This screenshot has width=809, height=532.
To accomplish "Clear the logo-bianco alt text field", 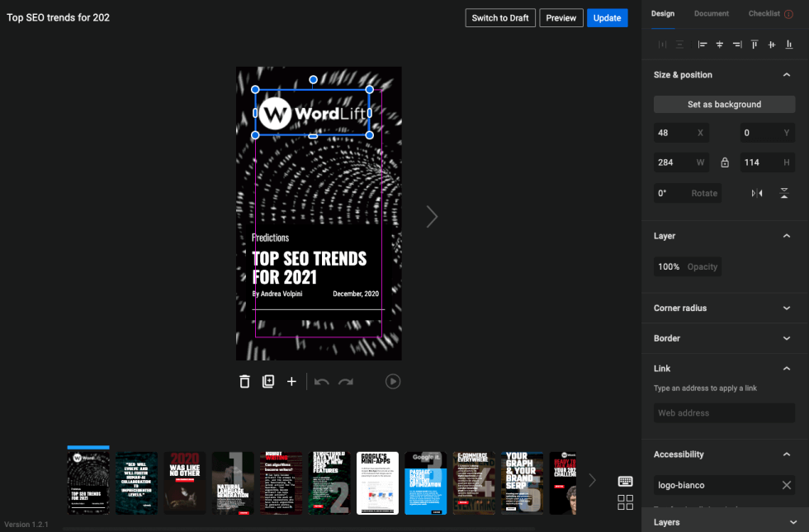I will (x=786, y=485).
